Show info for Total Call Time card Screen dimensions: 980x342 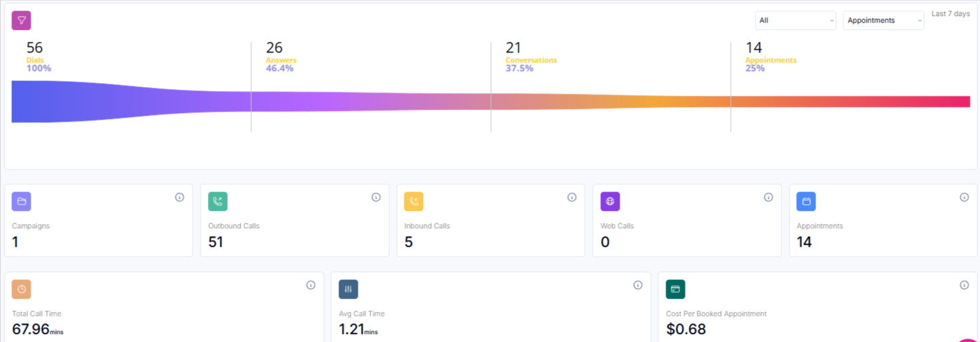pyautogui.click(x=310, y=285)
